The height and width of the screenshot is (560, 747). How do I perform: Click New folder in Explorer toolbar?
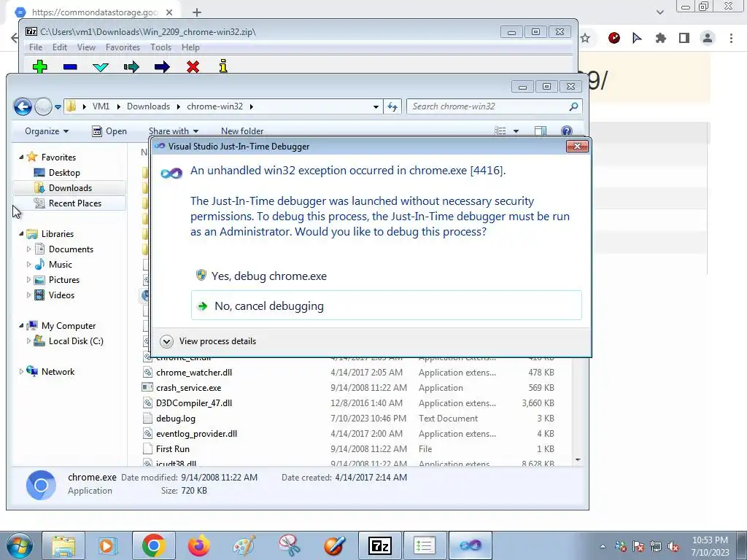point(242,131)
